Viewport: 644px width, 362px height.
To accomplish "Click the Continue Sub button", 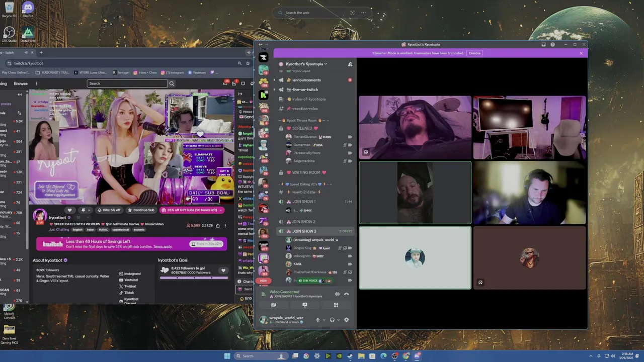I will click(x=141, y=210).
